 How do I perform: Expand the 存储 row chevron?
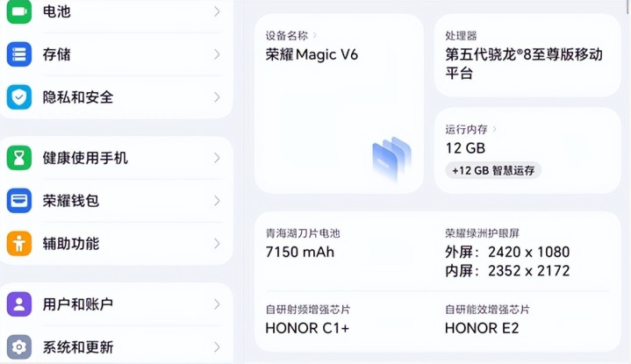pos(217,54)
